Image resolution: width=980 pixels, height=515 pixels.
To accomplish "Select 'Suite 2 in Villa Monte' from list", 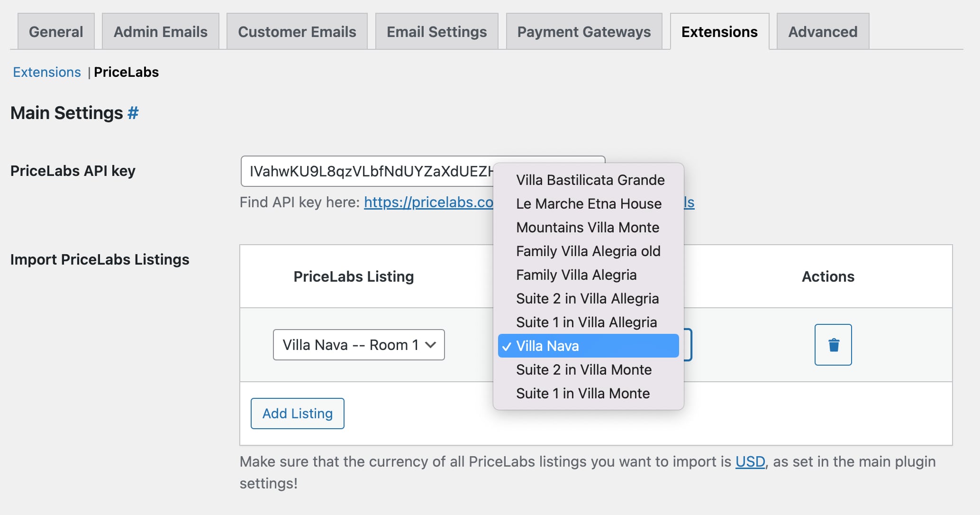I will pos(583,368).
